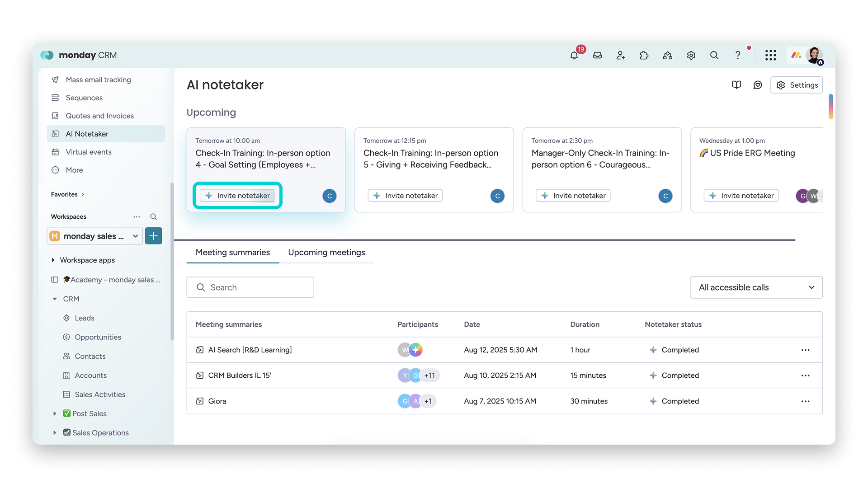The image size is (868, 488).
Task: Click the Opportunities board icon
Action: (66, 337)
